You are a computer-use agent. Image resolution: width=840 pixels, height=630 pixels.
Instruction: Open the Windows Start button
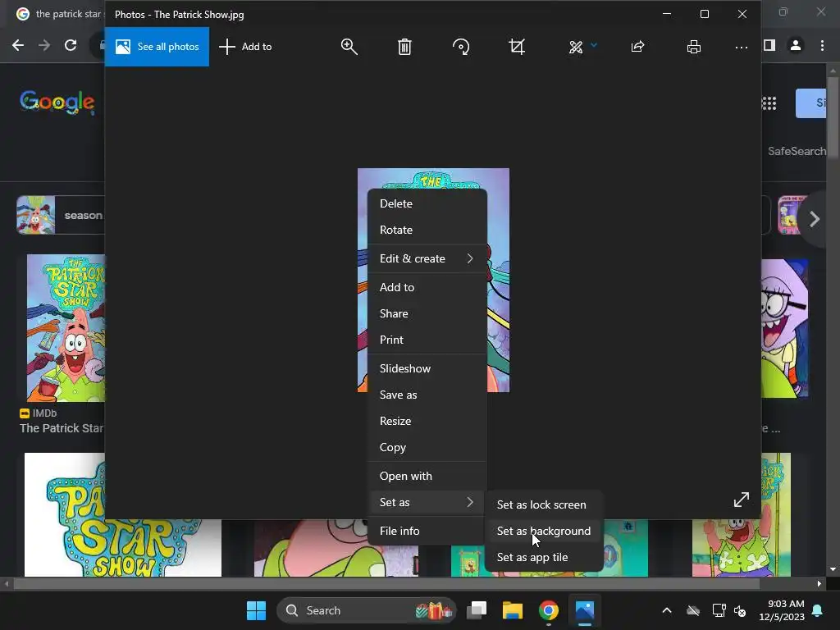tap(256, 610)
